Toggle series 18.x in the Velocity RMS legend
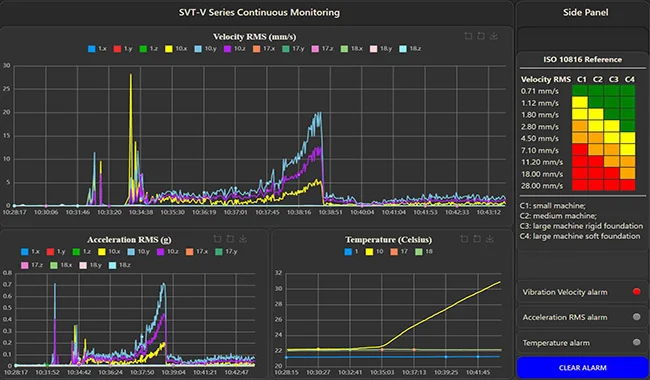 tap(352, 49)
